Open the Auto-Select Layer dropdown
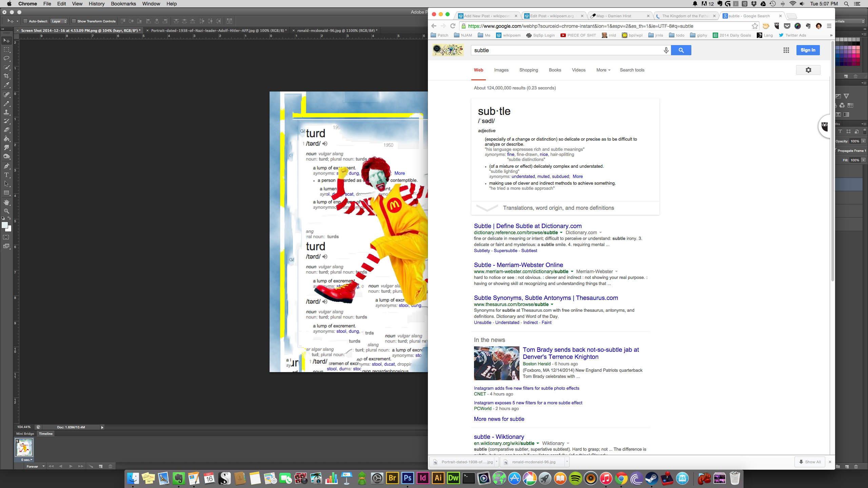 point(59,21)
